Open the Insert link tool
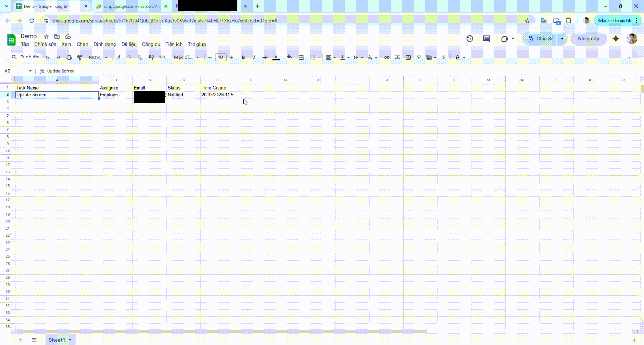This screenshot has width=644, height=345. tap(387, 57)
